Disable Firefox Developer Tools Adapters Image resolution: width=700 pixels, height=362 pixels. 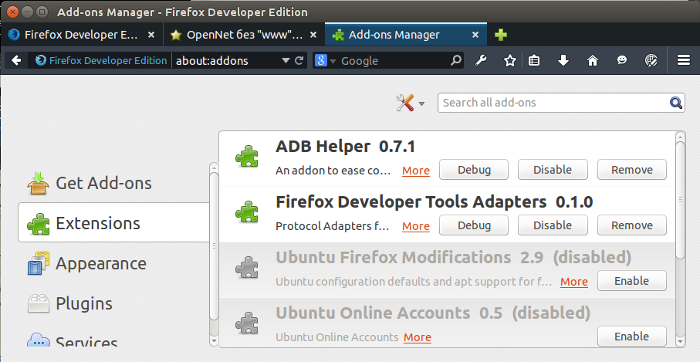tap(553, 225)
